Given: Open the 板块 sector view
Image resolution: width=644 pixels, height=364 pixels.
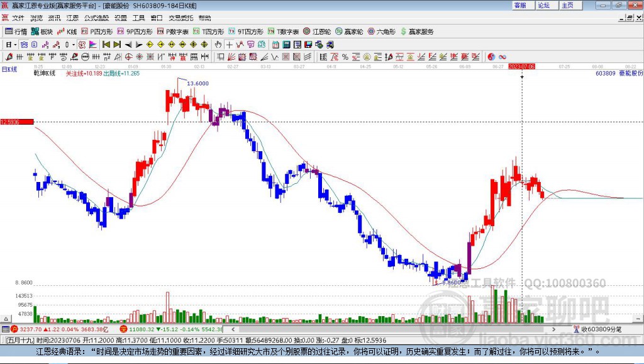Looking at the screenshot, I should click(x=42, y=31).
